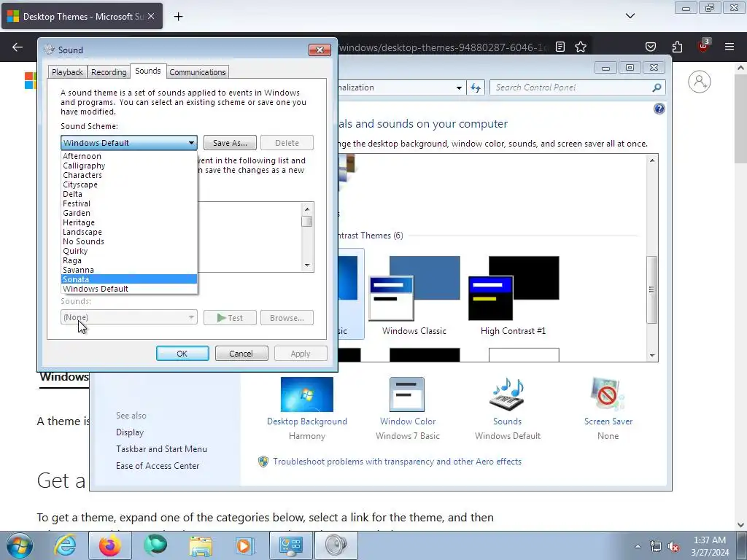Choose the Savanna sound scheme
This screenshot has width=747, height=560.
(x=129, y=270)
